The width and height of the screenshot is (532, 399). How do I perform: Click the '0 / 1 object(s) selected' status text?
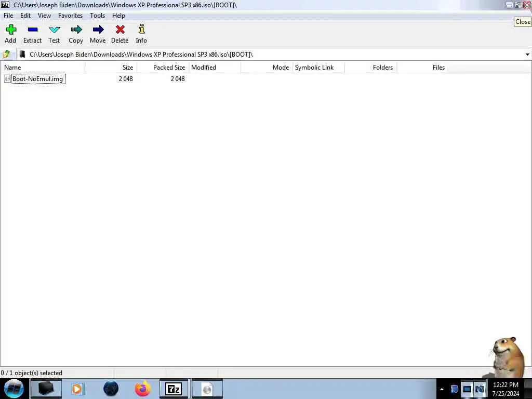click(32, 373)
